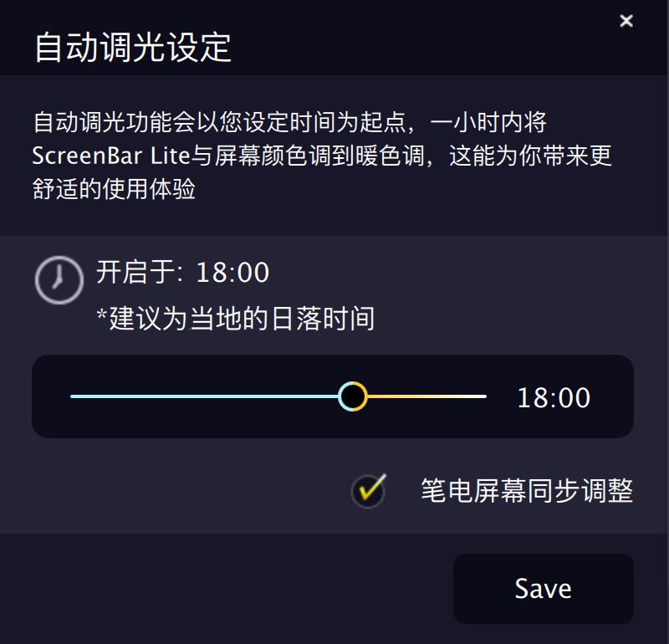
Task: Click the 笔电屏幕同步调整 text label
Action: click(x=528, y=490)
